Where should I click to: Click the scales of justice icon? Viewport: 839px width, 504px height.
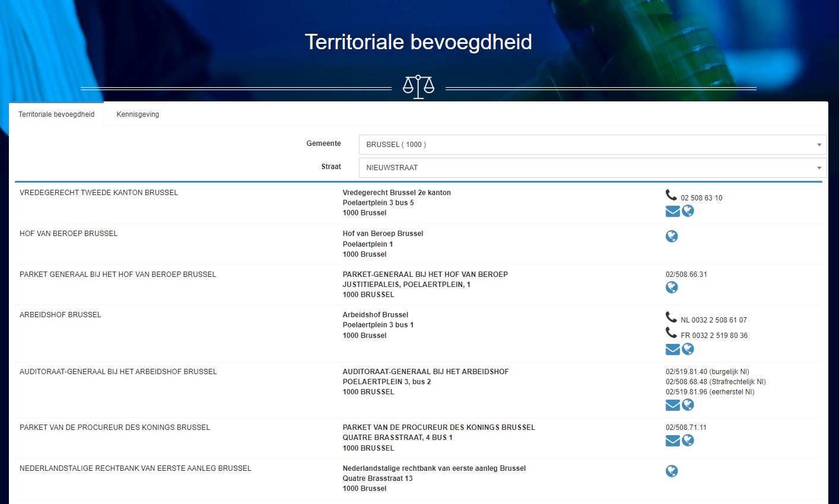(418, 87)
